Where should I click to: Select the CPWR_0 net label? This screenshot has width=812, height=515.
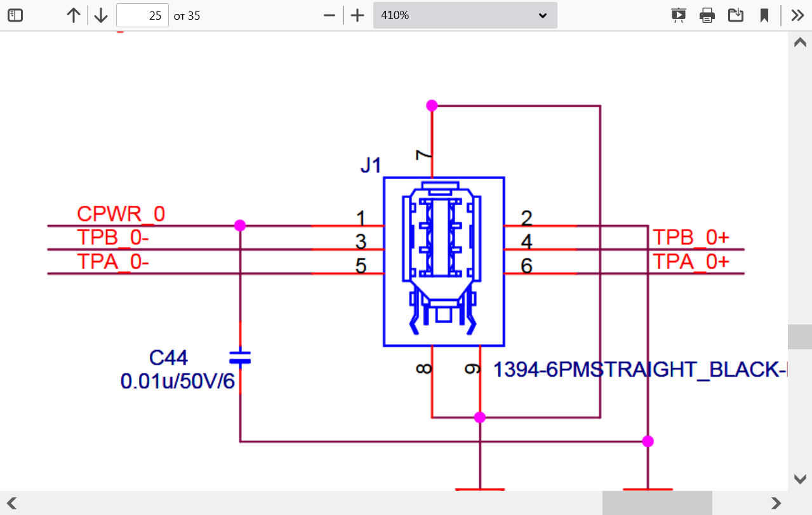point(121,214)
